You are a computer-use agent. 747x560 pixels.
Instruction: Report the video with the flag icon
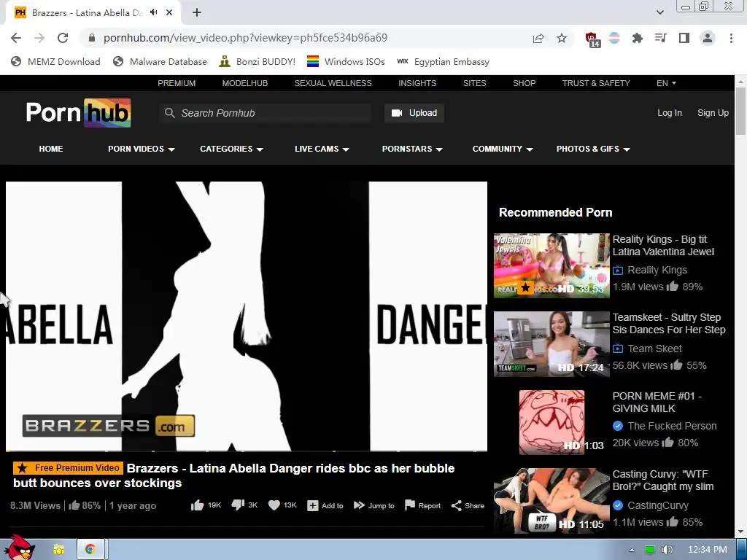(410, 505)
